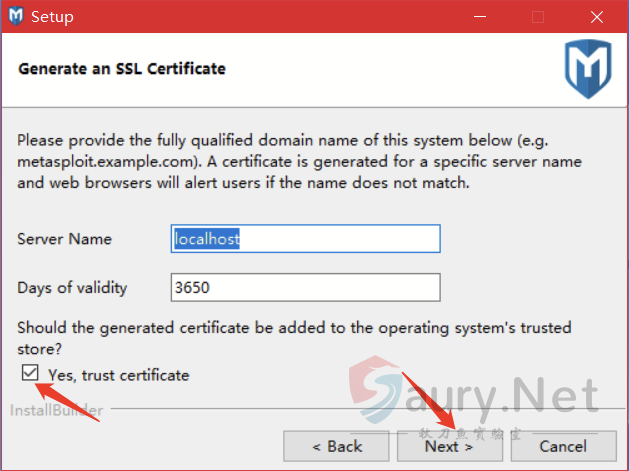Viewport: 629px width, 471px height.
Task: Click the Server Name text field
Action: [x=305, y=239]
